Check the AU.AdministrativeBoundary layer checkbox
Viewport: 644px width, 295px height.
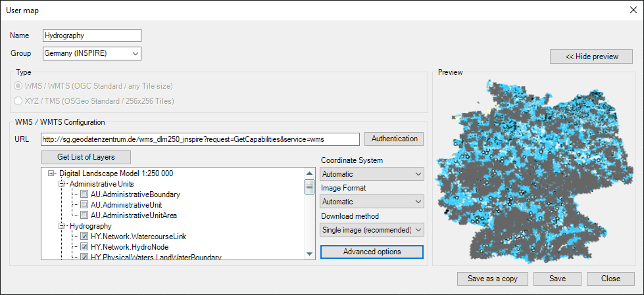84,194
